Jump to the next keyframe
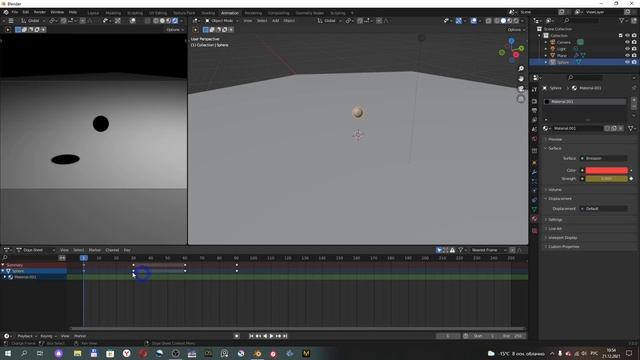640x360 pixels. click(278, 336)
